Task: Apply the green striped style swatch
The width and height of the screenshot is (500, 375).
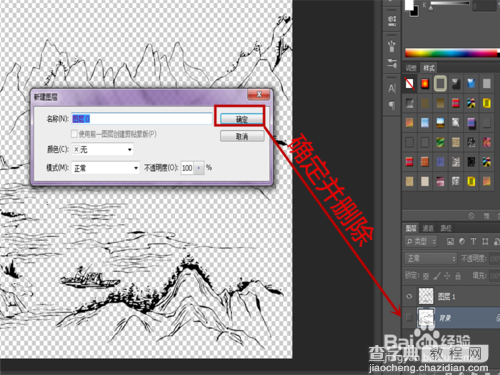Action: [x=440, y=142]
